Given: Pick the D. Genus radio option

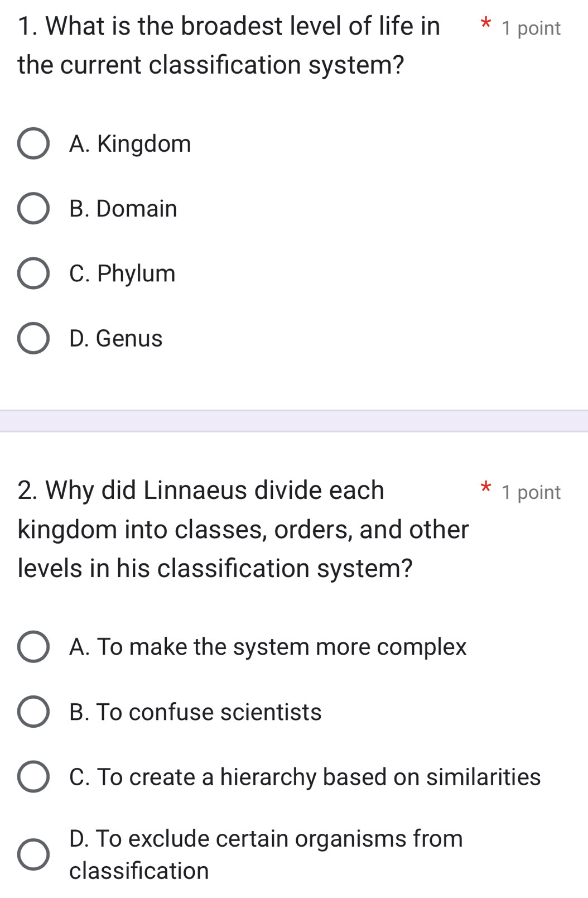Looking at the screenshot, I should (x=33, y=338).
